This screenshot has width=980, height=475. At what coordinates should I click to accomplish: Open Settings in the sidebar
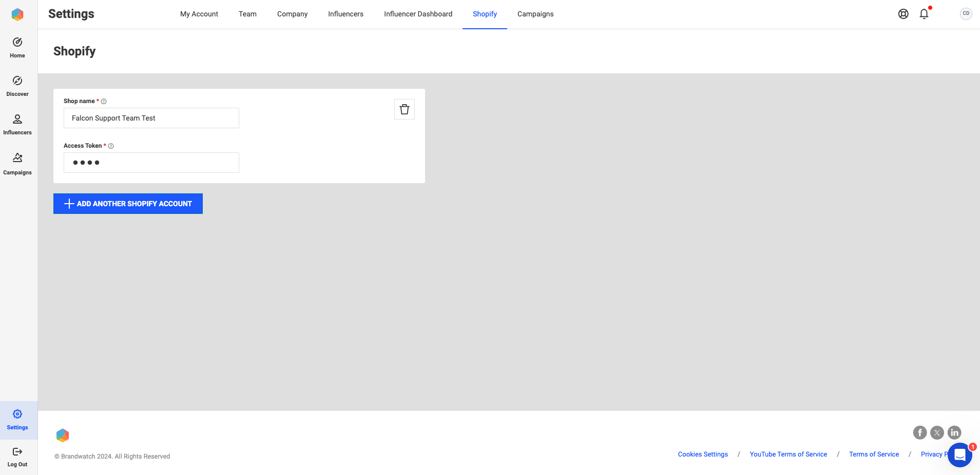17,420
